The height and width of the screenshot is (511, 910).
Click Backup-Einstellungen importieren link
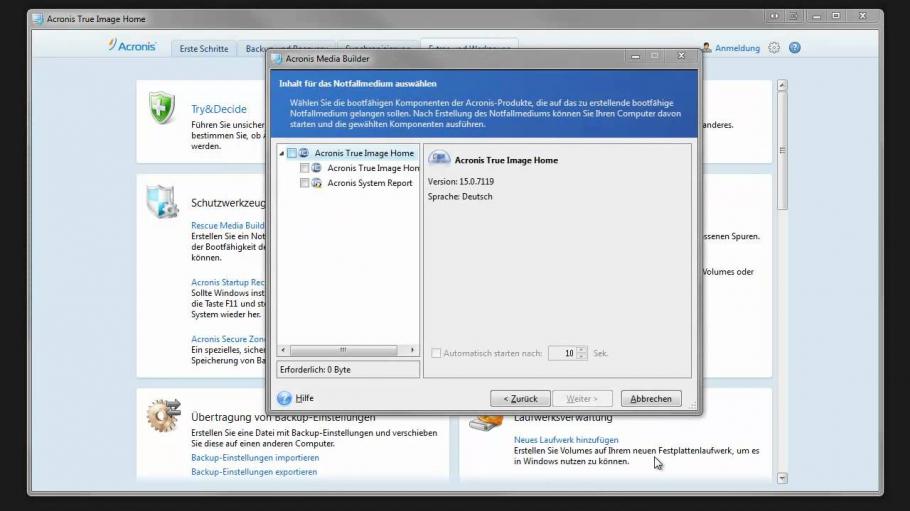point(255,458)
